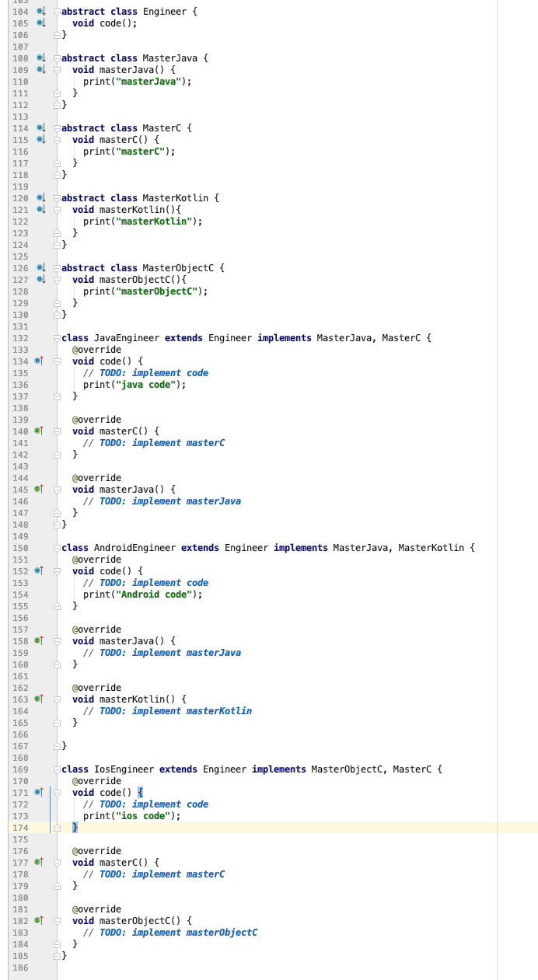Click the Engineer name in line 104 declaration
Image resolution: width=538 pixels, height=980 pixels.
click(x=165, y=12)
